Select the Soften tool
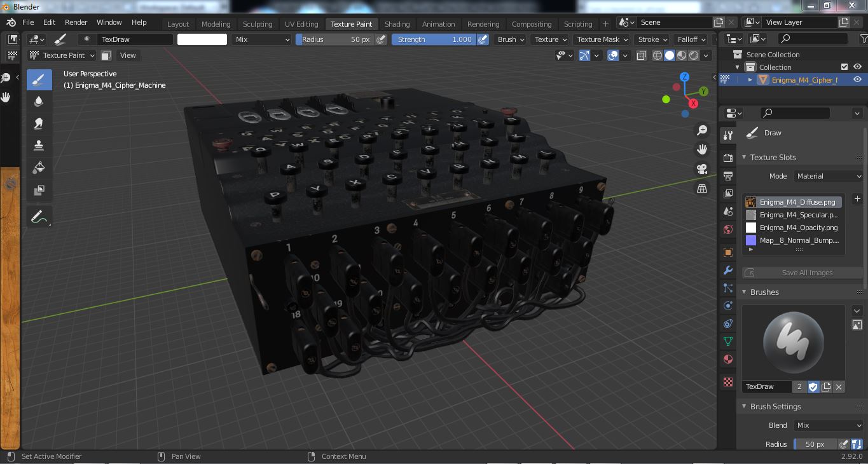 [39, 102]
